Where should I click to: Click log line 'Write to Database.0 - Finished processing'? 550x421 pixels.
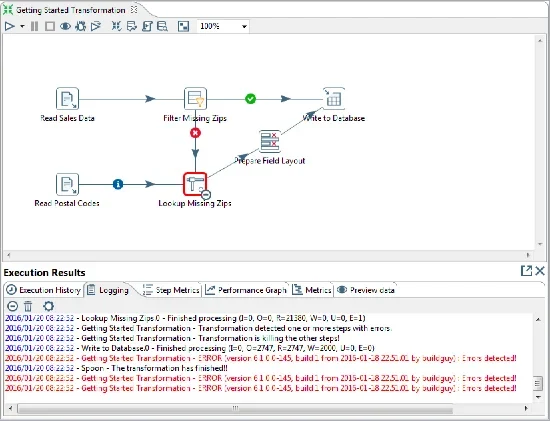pyautogui.click(x=190, y=348)
